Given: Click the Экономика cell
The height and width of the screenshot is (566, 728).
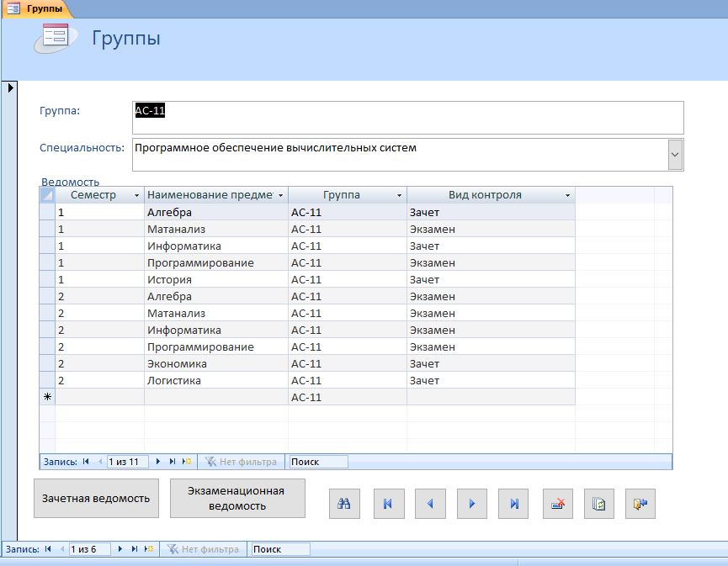Looking at the screenshot, I should click(216, 363).
